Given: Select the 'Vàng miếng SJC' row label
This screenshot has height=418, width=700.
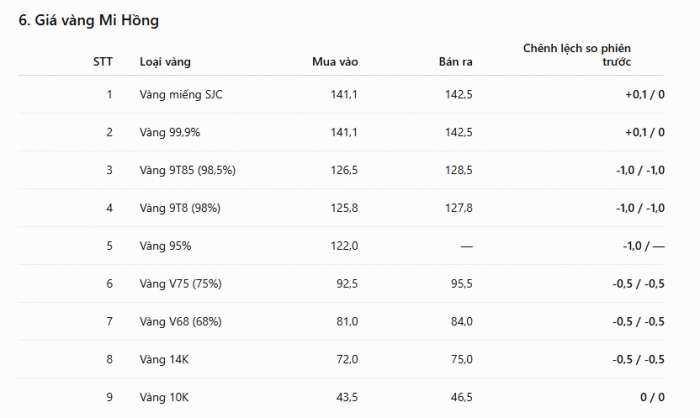Looking at the screenshot, I should tap(181, 95).
